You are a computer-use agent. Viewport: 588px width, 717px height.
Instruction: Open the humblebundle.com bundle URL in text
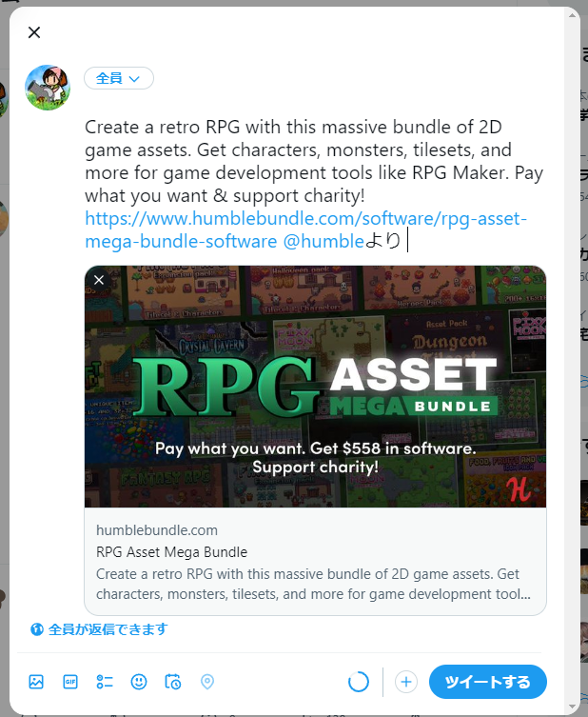[x=305, y=229]
